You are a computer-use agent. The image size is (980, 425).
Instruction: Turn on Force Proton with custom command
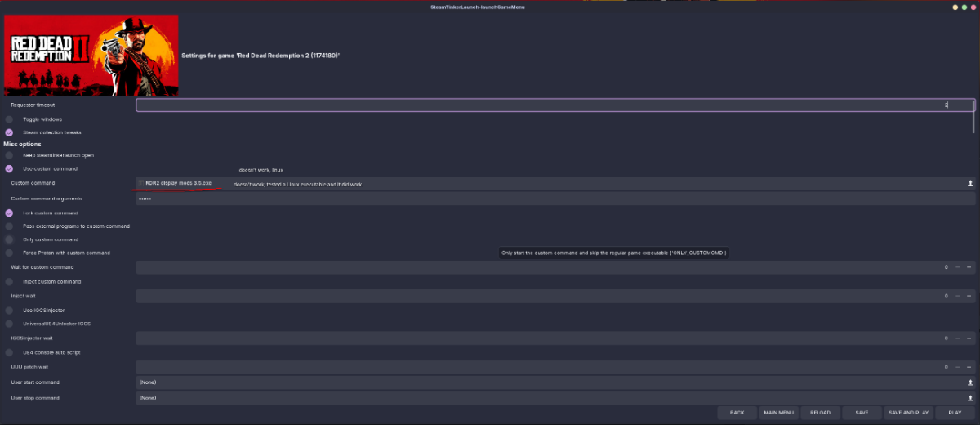pos(9,253)
